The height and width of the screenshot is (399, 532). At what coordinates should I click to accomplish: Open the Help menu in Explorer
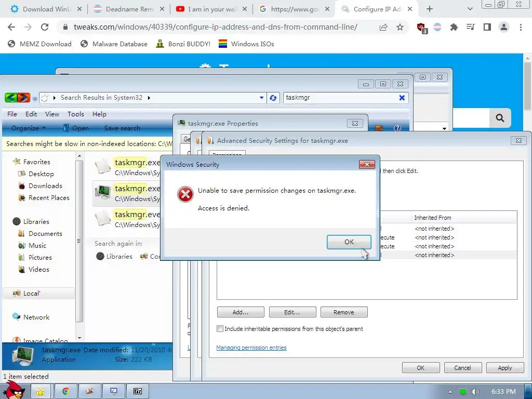coord(99,114)
